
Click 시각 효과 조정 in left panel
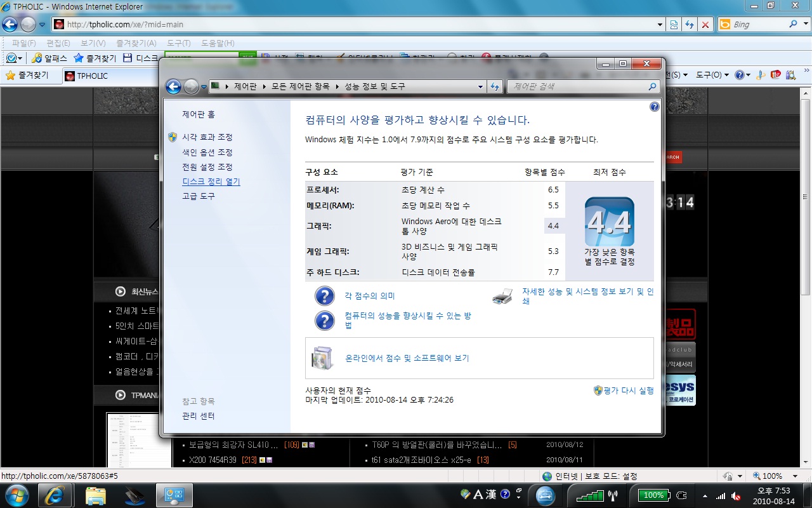click(207, 137)
